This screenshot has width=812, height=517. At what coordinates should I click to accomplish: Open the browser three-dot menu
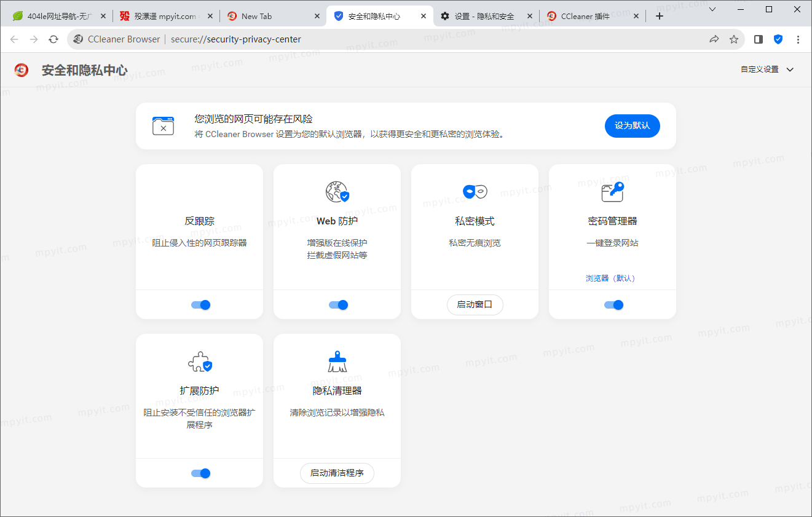point(798,39)
